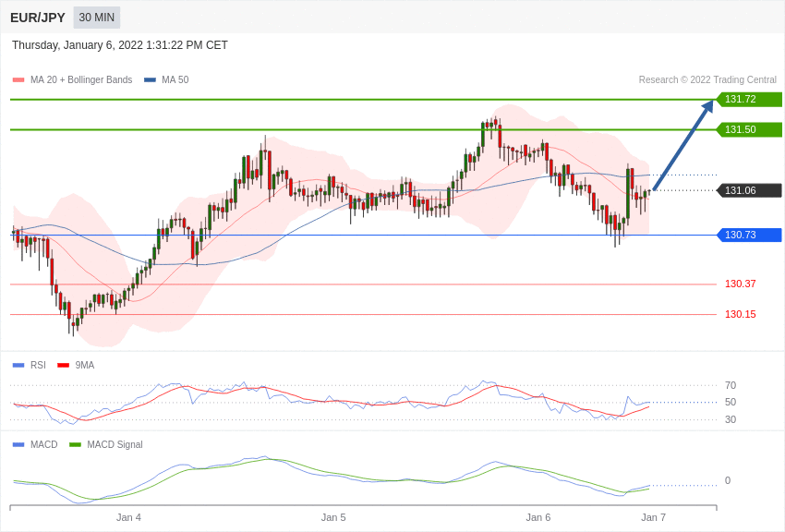Click the RSI blue legend swatch
The height and width of the screenshot is (532, 785).
click(x=18, y=366)
